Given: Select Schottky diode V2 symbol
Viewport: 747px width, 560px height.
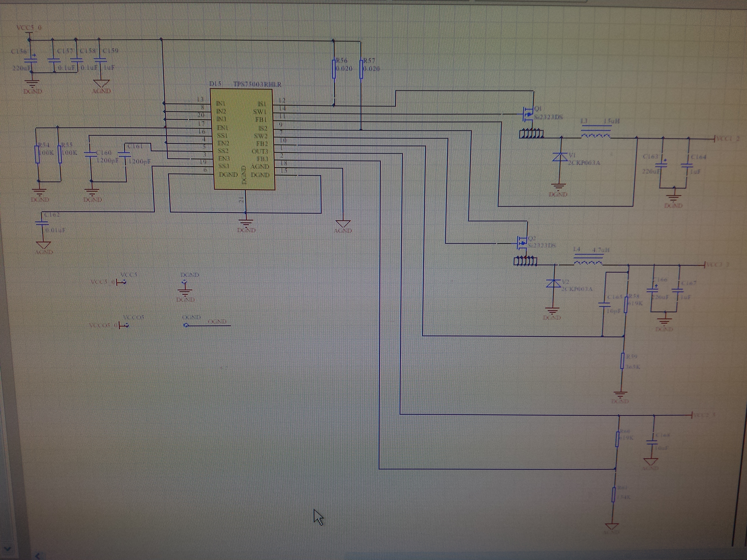Looking at the screenshot, I should point(554,284).
